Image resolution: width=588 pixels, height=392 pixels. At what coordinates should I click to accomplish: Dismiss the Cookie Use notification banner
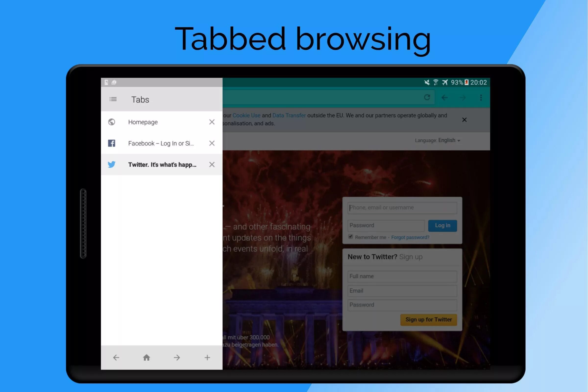[x=465, y=120]
